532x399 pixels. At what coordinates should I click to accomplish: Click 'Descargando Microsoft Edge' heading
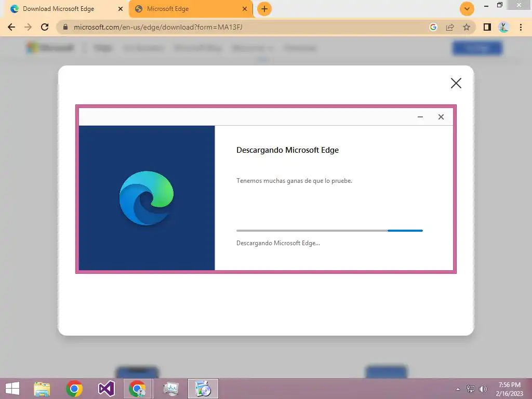287,150
